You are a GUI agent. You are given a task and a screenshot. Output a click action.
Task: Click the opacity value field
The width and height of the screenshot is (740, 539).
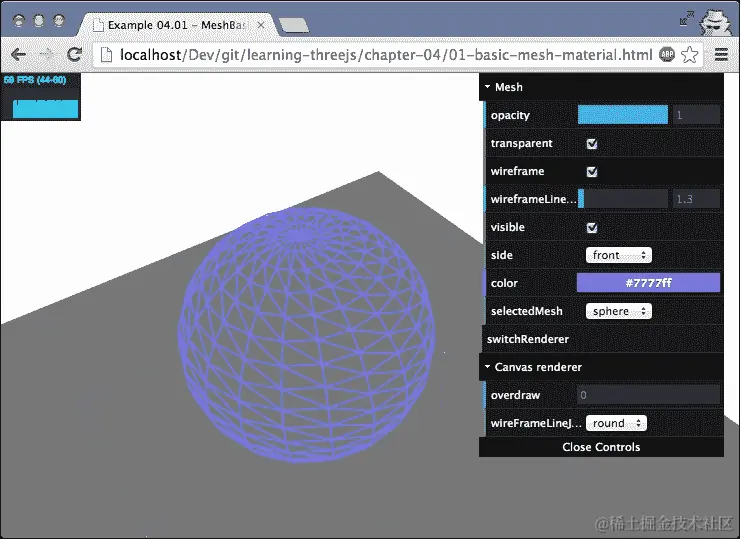click(x=696, y=115)
